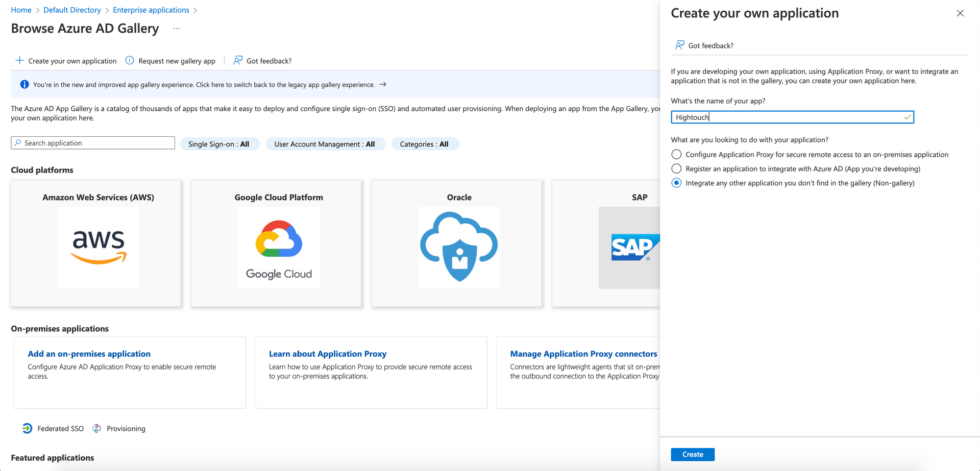Viewport: 980px width, 471px height.
Task: Go to Default Directory breadcrumb
Action: pos(72,10)
